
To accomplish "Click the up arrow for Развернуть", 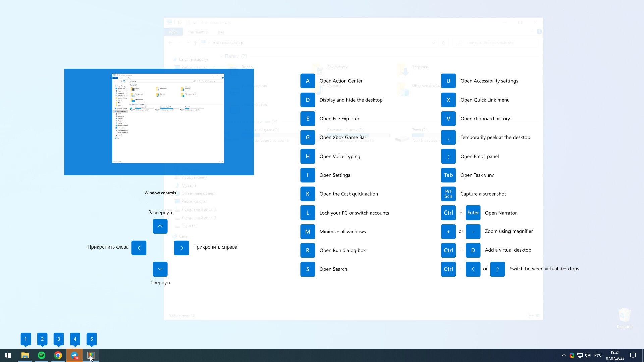I will coord(160,226).
